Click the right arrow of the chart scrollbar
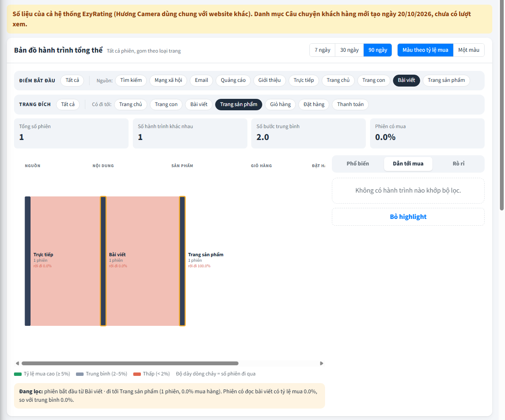This screenshot has height=420, width=505. (x=321, y=363)
